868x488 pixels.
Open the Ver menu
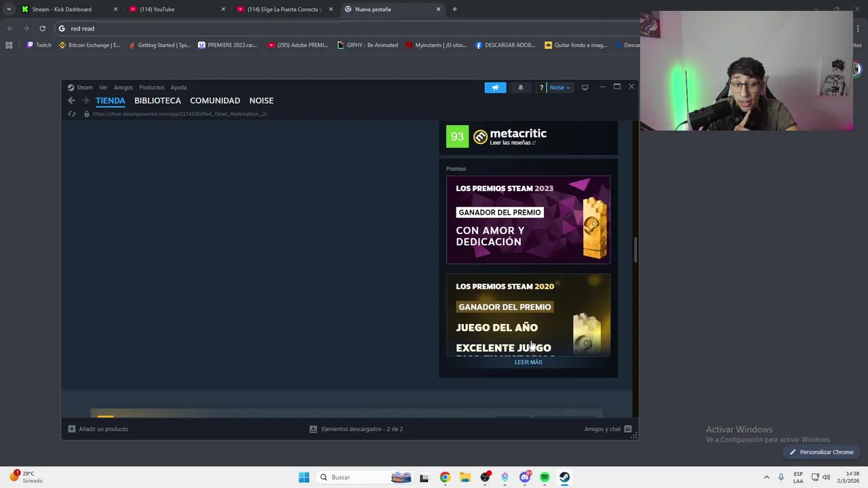coord(103,87)
